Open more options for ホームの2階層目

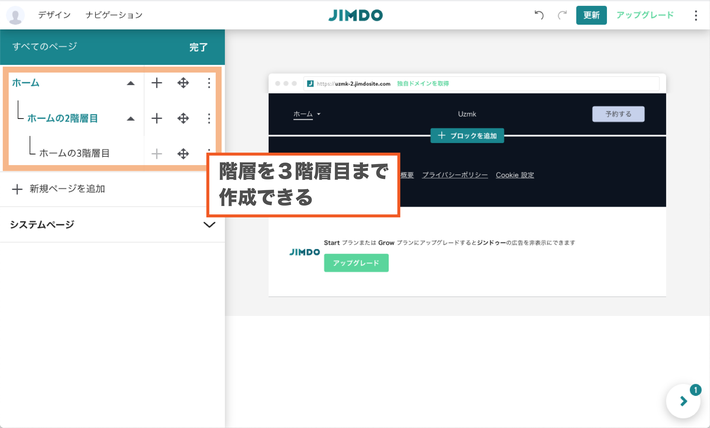(x=209, y=119)
